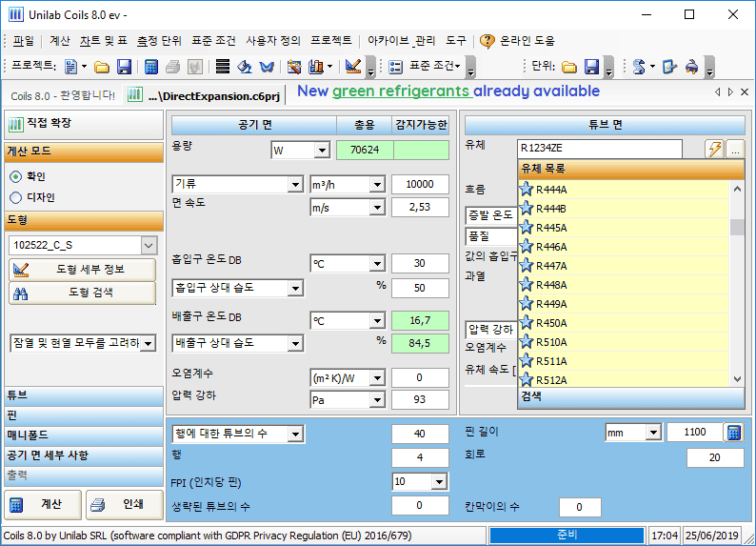The width and height of the screenshot is (756, 546).
Task: Click the online help question mark icon
Action: coord(487,41)
